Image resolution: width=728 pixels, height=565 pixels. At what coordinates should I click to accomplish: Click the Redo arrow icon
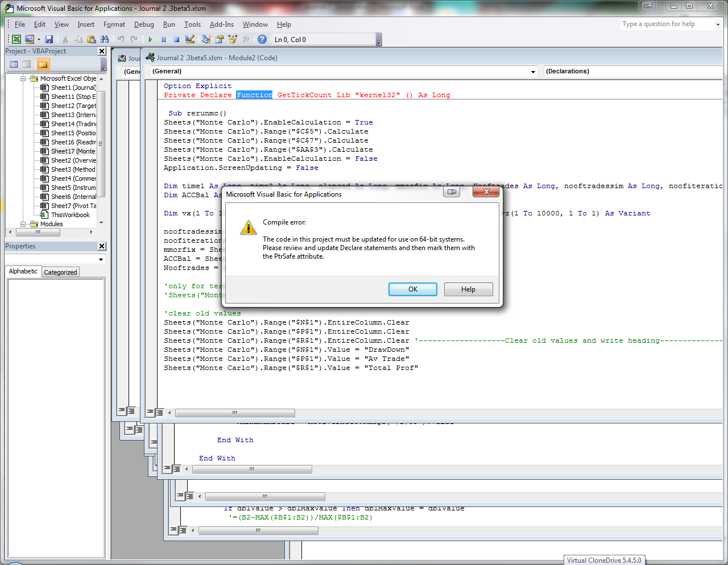click(x=134, y=39)
